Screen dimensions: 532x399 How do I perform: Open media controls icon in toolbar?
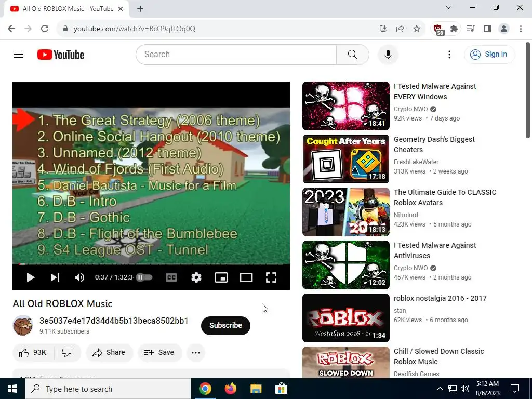click(x=471, y=29)
